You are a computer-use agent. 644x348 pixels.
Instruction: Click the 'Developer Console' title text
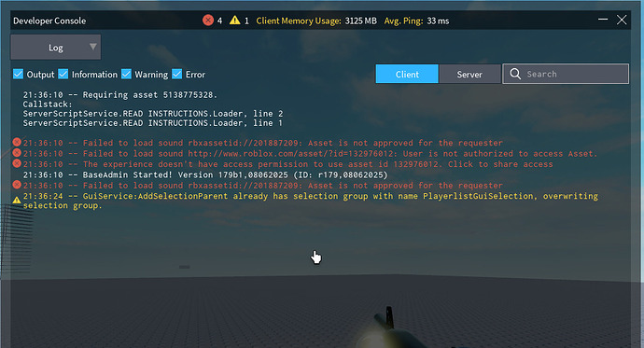(x=49, y=21)
